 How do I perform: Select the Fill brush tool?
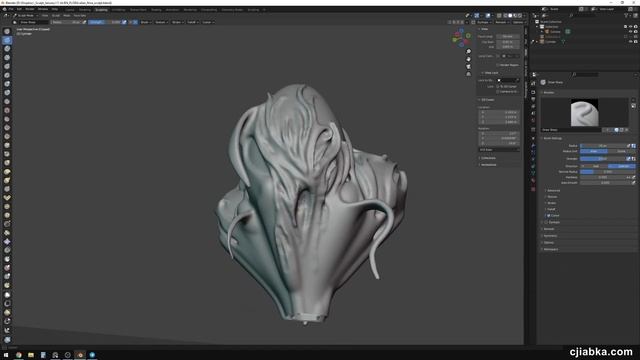tap(7, 128)
